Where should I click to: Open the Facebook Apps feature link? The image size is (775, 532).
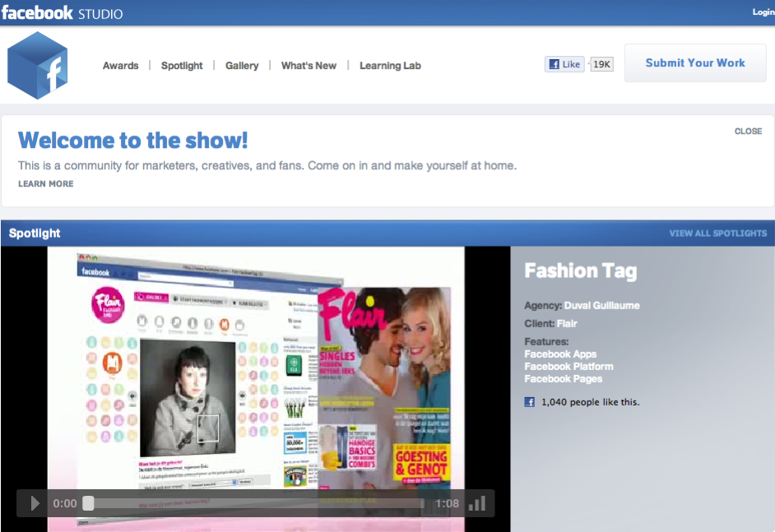coord(560,354)
